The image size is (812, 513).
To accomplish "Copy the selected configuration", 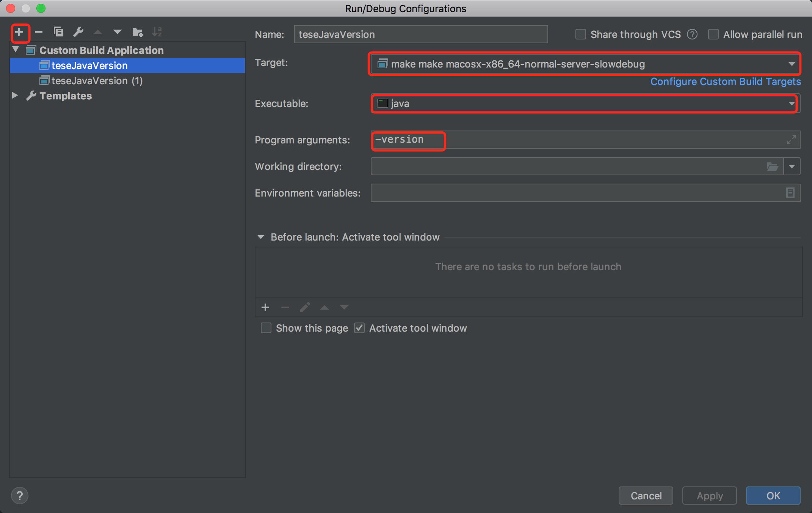I will (x=58, y=32).
